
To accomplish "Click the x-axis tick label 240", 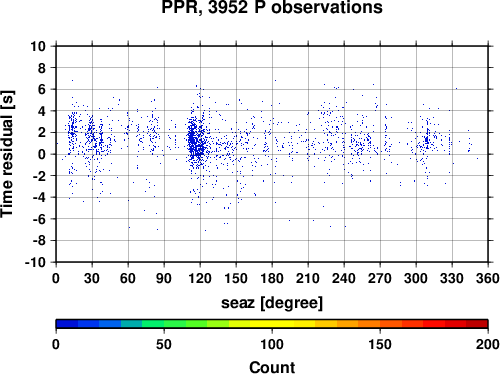I will [x=344, y=279].
